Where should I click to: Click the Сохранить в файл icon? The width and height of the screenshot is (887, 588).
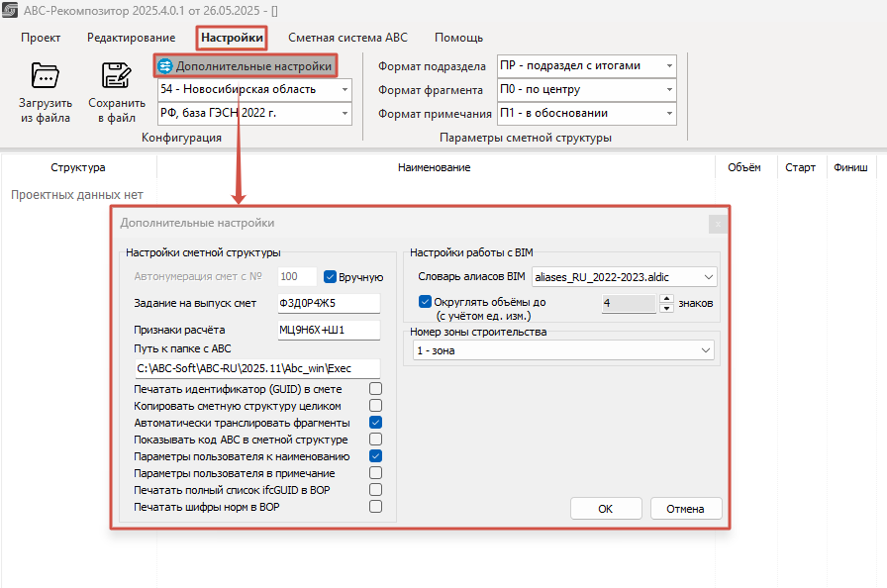pyautogui.click(x=117, y=76)
